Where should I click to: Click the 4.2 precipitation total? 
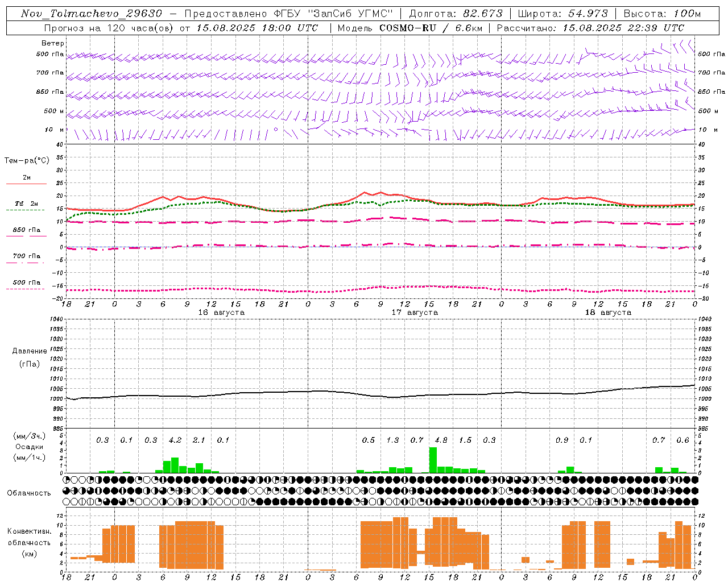[x=175, y=440]
